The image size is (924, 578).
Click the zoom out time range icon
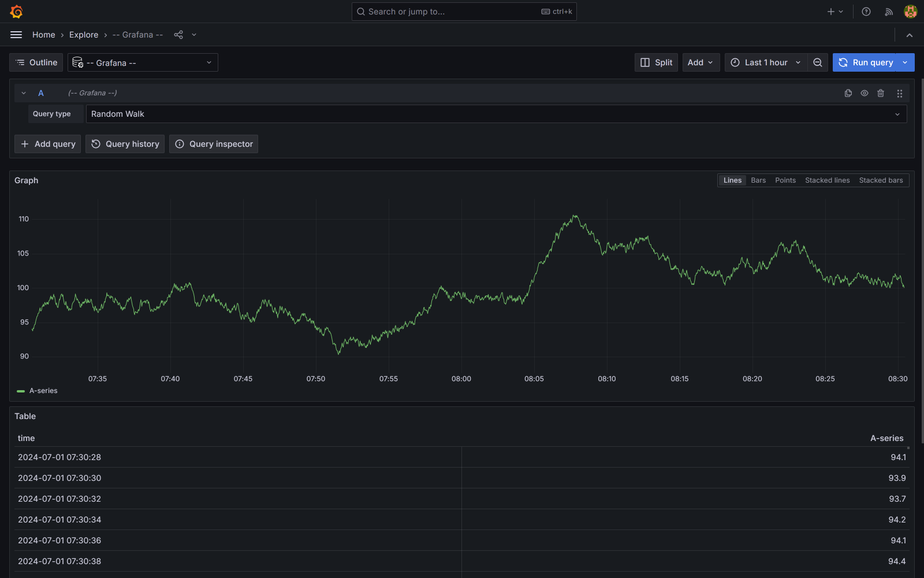(818, 62)
